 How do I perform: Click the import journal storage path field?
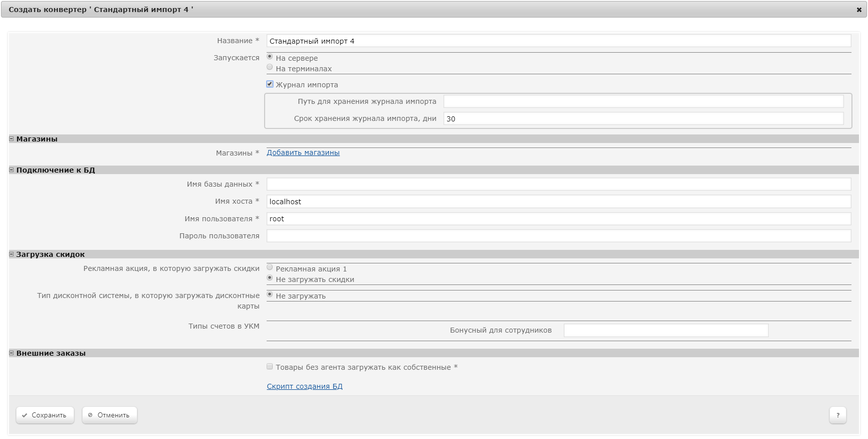click(x=643, y=101)
